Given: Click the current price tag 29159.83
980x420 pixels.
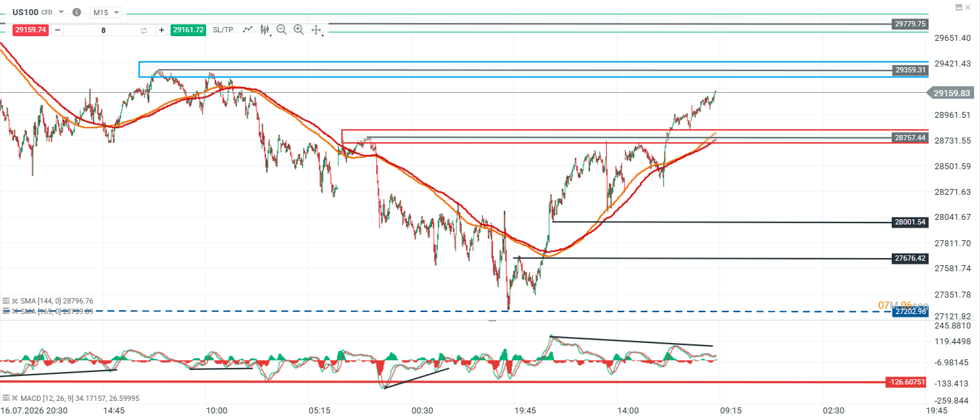Looking at the screenshot, I should point(952,93).
